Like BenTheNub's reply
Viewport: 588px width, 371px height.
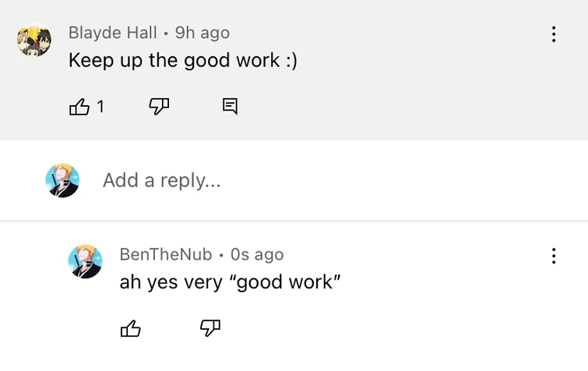(131, 329)
